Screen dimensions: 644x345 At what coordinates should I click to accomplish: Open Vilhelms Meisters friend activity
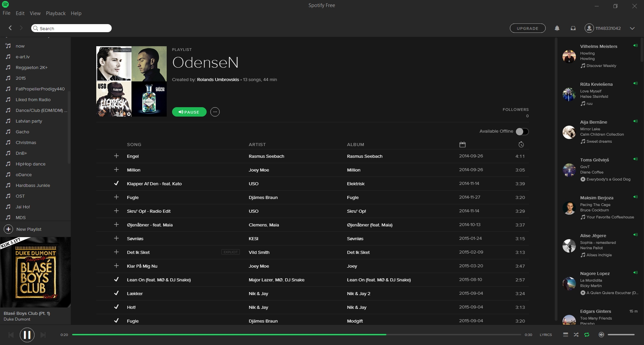tap(599, 46)
